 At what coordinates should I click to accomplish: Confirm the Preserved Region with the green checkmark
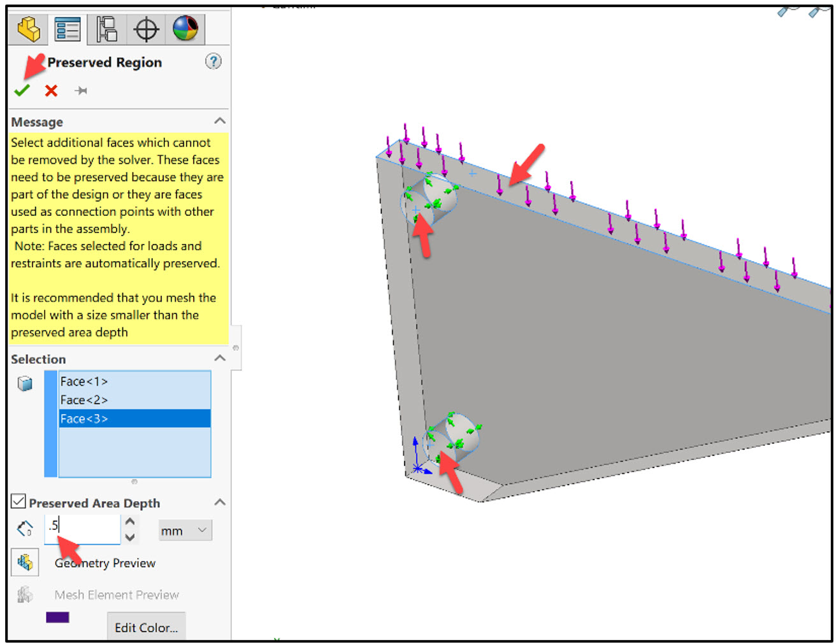click(x=22, y=90)
